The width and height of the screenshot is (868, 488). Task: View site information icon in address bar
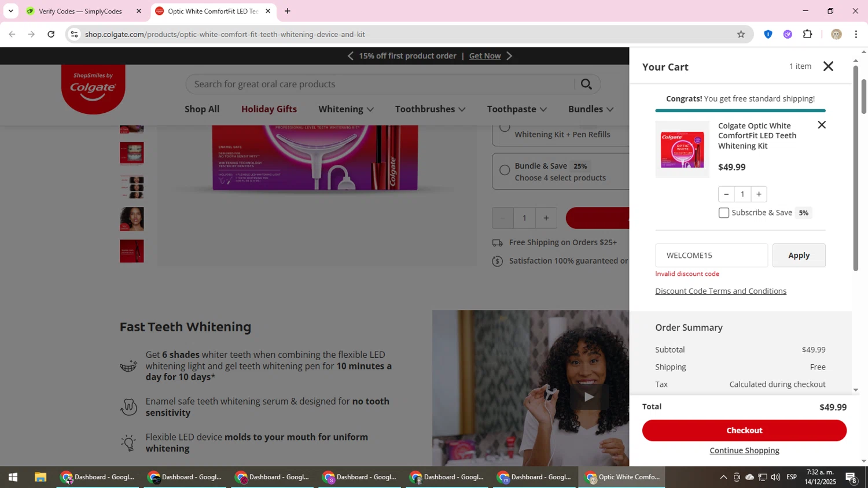(x=74, y=34)
